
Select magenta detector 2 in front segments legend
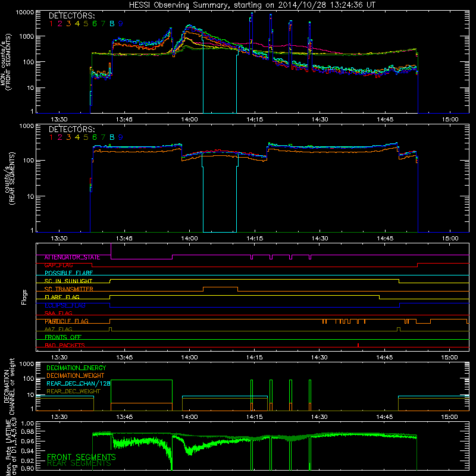60,24
